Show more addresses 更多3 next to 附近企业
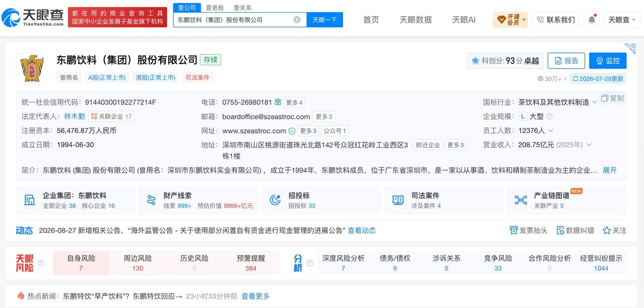644x308 pixels. (x=456, y=145)
